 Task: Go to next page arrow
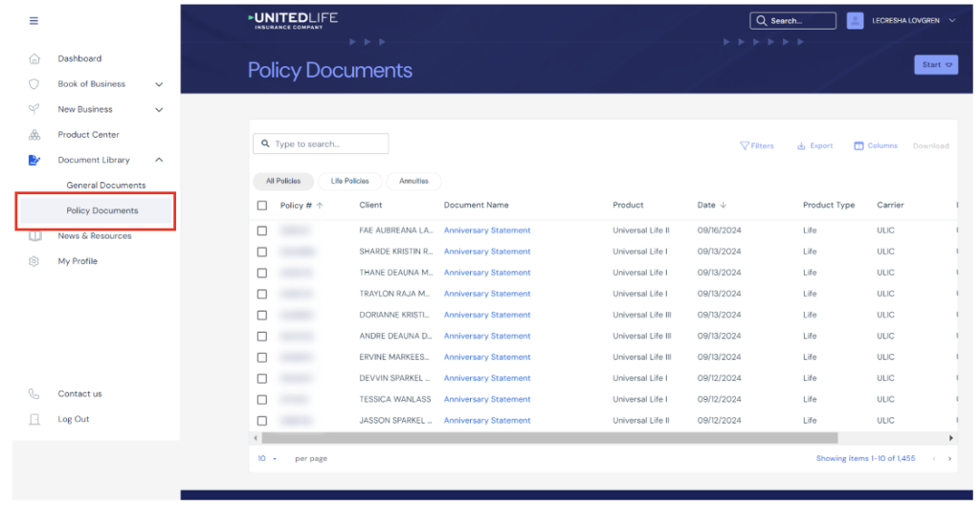[x=949, y=459]
